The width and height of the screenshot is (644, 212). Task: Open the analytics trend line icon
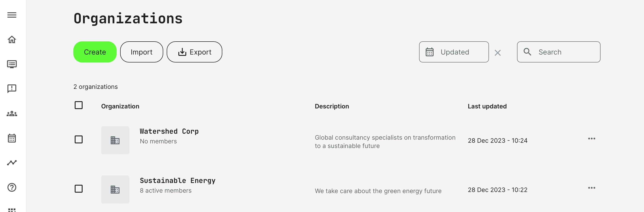[x=12, y=163]
